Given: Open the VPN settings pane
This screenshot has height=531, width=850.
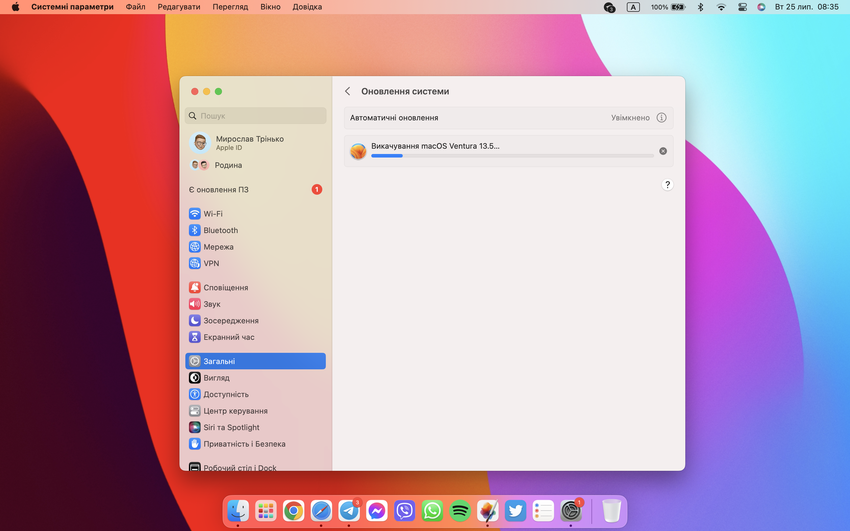Looking at the screenshot, I should [211, 263].
